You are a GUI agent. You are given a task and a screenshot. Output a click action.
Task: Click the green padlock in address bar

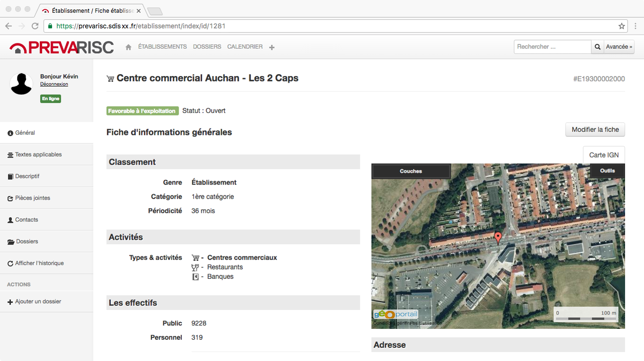pyautogui.click(x=50, y=26)
